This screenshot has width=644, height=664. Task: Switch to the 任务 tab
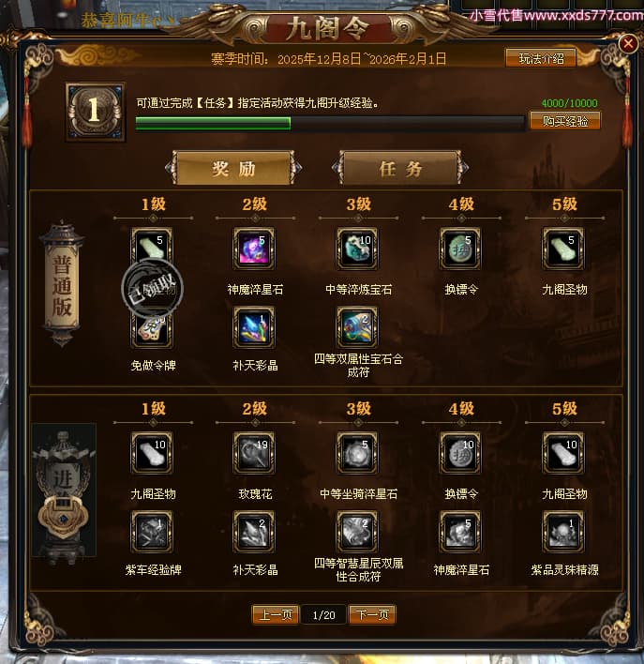click(400, 168)
